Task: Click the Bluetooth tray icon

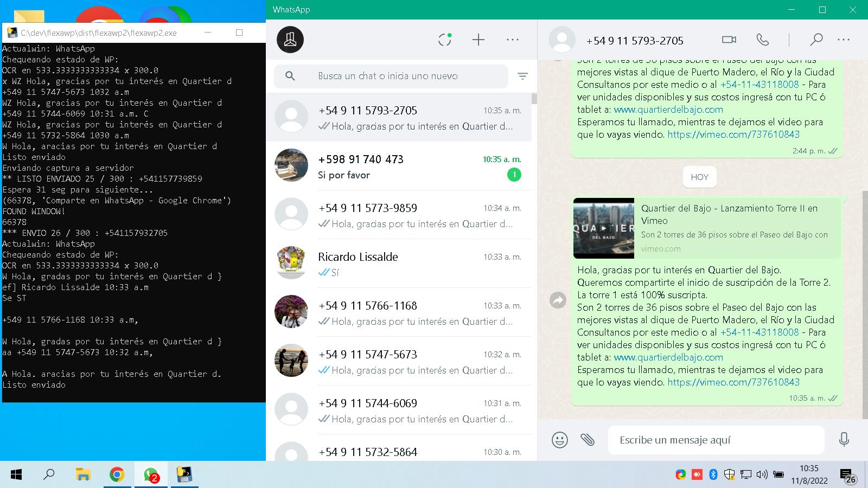Action: [713, 475]
